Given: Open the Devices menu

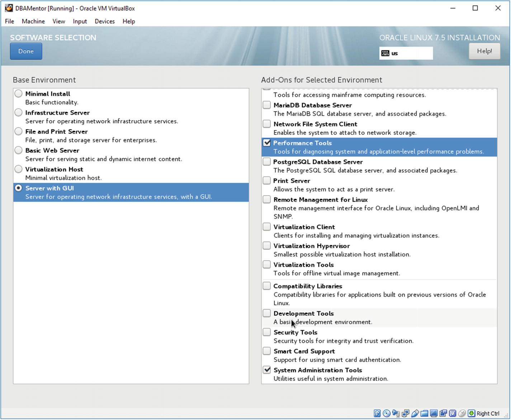Looking at the screenshot, I should coord(105,21).
